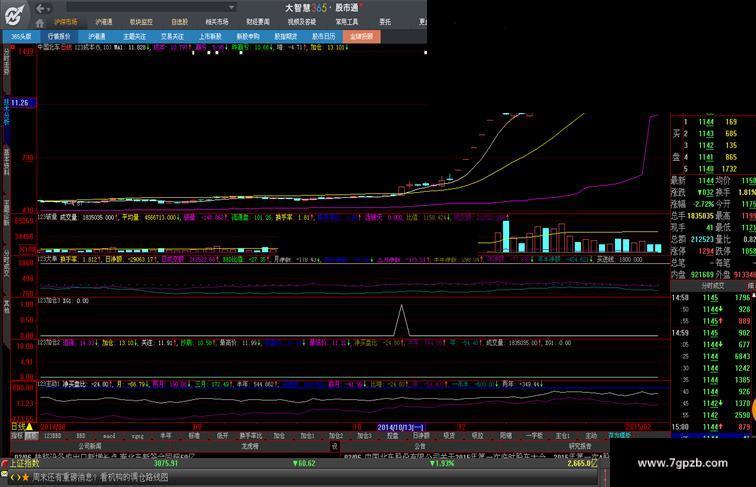
Task: Switch to the 行情报价 tab
Action: [x=59, y=37]
